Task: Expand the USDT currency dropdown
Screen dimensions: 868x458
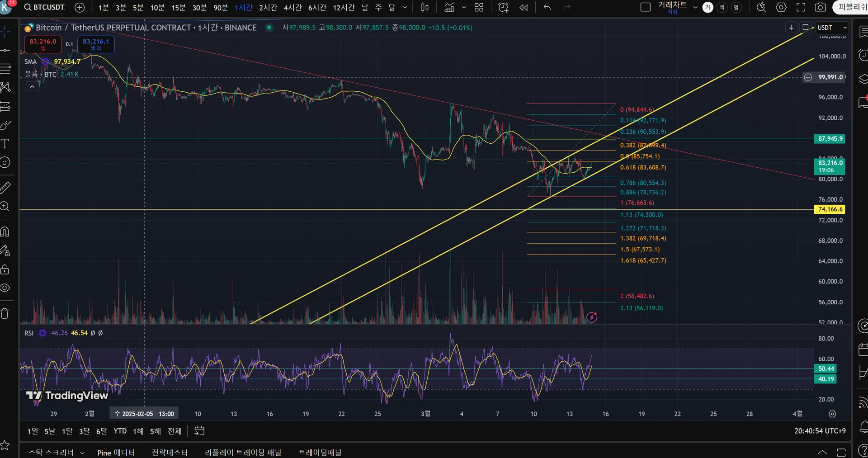Action: point(832,28)
